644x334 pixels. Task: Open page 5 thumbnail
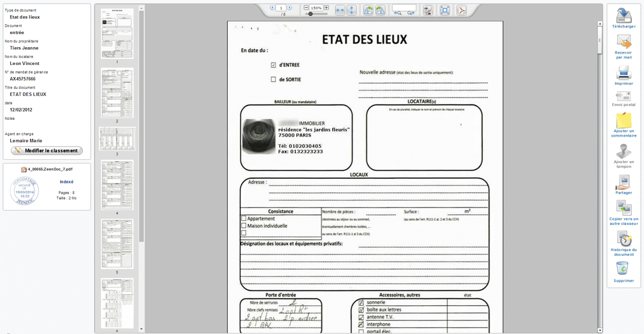tap(117, 243)
